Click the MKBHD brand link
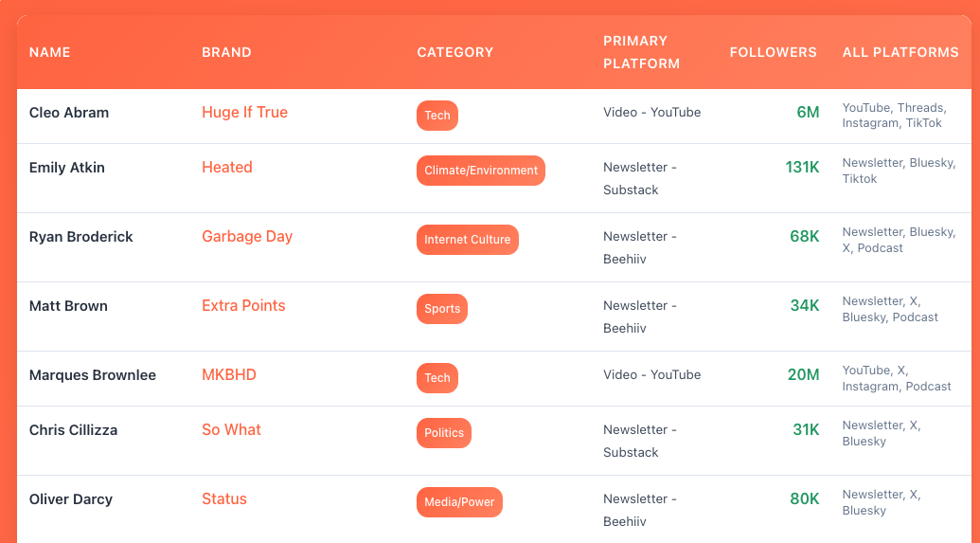Viewport: 980px width, 543px height. 228,374
